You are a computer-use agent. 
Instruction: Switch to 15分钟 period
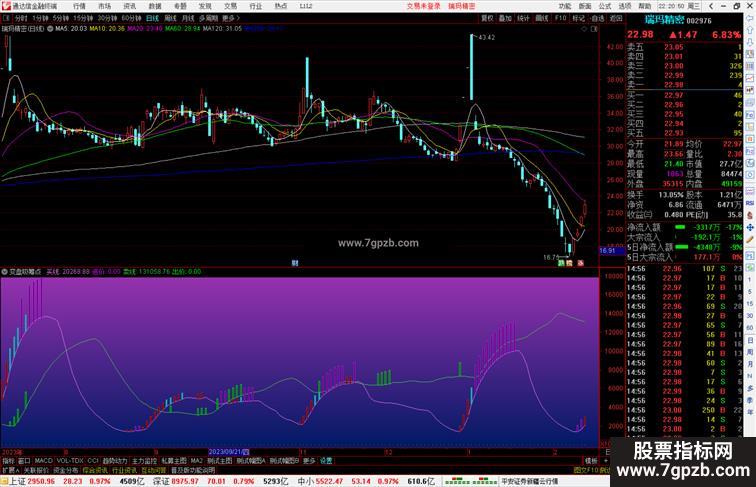click(x=83, y=18)
